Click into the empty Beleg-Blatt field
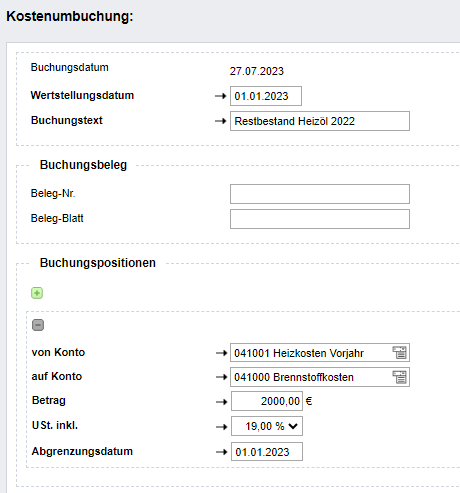The height and width of the screenshot is (493, 460). tap(320, 219)
